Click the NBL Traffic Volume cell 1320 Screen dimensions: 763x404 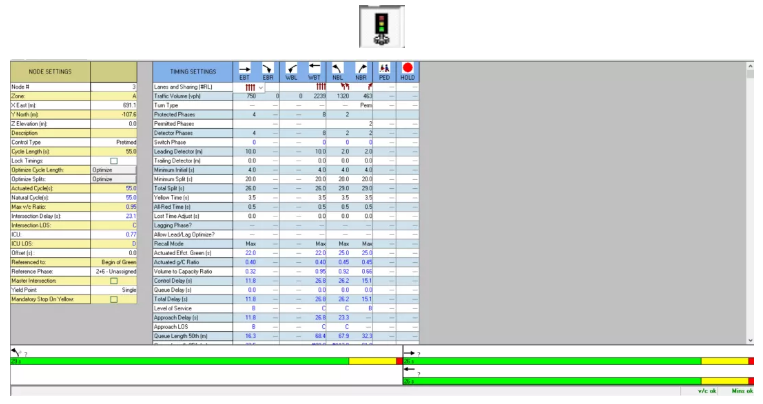coord(338,96)
